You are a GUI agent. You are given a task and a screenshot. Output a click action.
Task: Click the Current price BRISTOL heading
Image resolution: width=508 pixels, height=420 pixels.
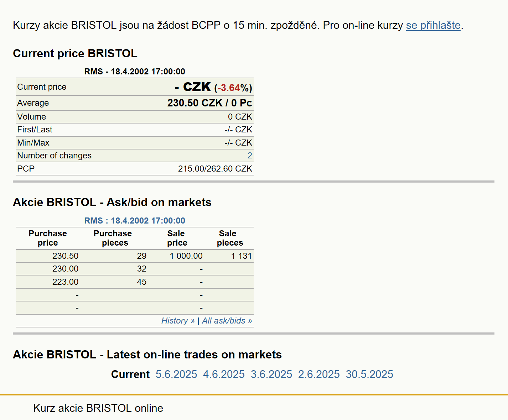pyautogui.click(x=75, y=53)
